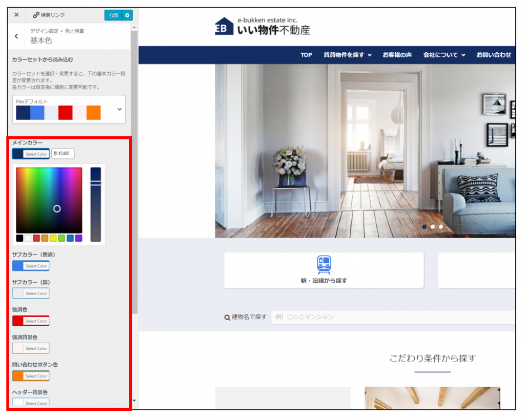Open the お客様の声 menu item

(397, 55)
